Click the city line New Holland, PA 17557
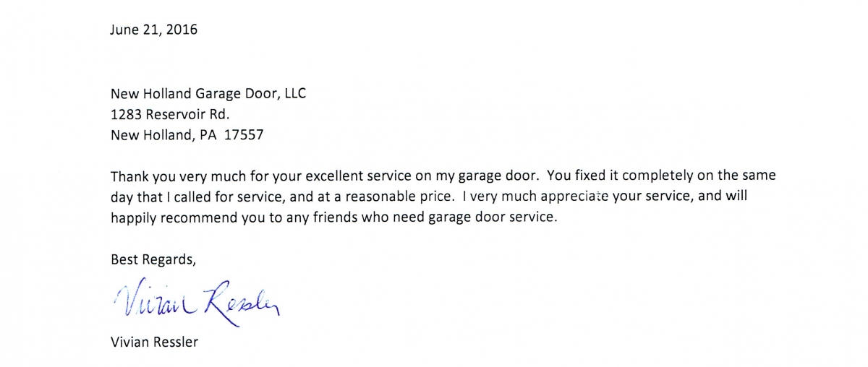The image size is (868, 367). point(186,134)
